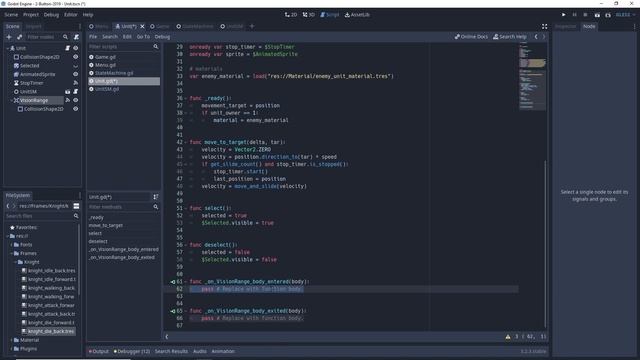Open the scene icon on UnitSM node
Screen dimensions: 640x360
tap(68, 92)
